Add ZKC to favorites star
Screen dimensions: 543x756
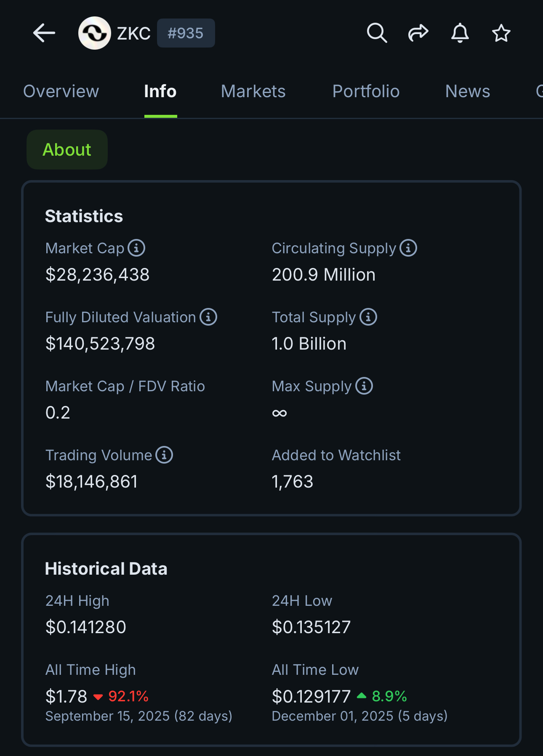[501, 33]
